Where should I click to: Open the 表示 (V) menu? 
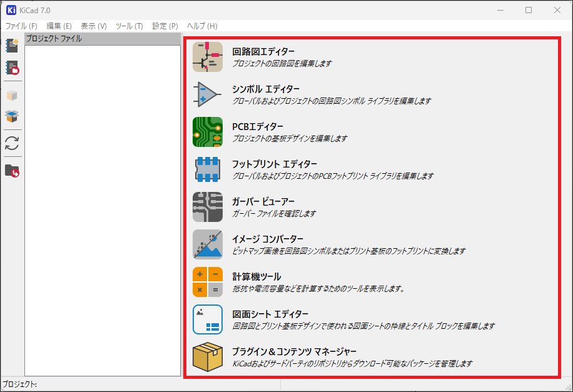click(94, 26)
